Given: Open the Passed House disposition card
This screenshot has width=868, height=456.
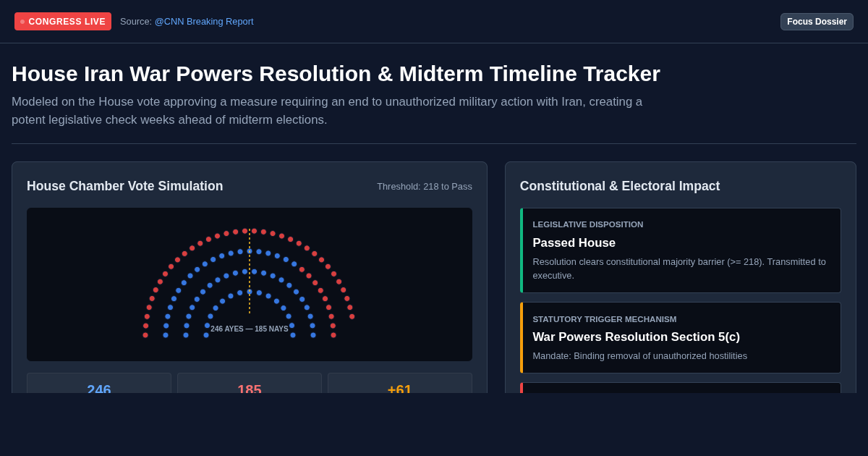Looking at the screenshot, I should point(681,250).
